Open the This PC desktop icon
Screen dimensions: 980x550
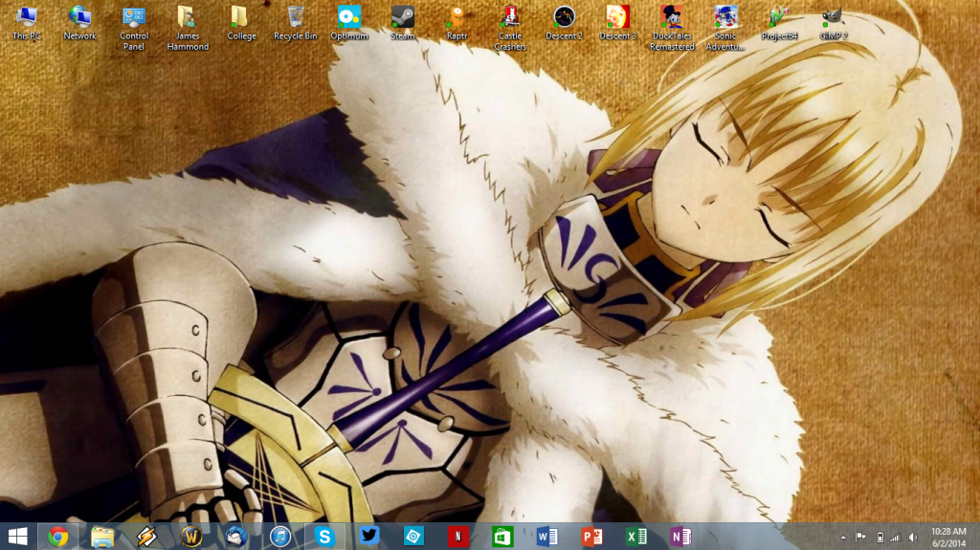click(x=26, y=23)
